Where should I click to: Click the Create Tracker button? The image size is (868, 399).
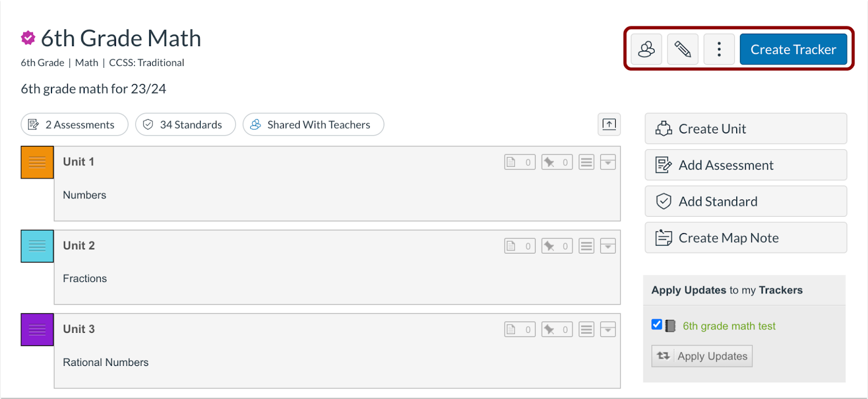tap(793, 49)
